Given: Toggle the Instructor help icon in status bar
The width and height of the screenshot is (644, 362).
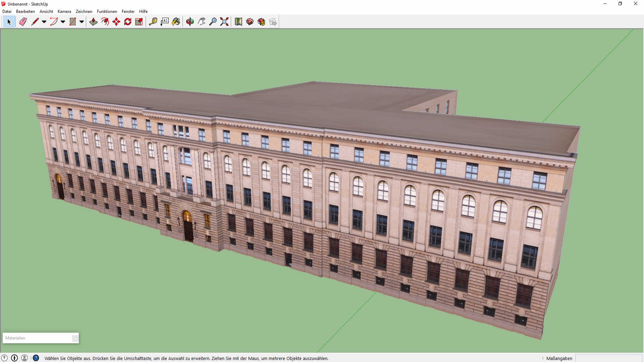Looking at the screenshot, I should point(36,358).
